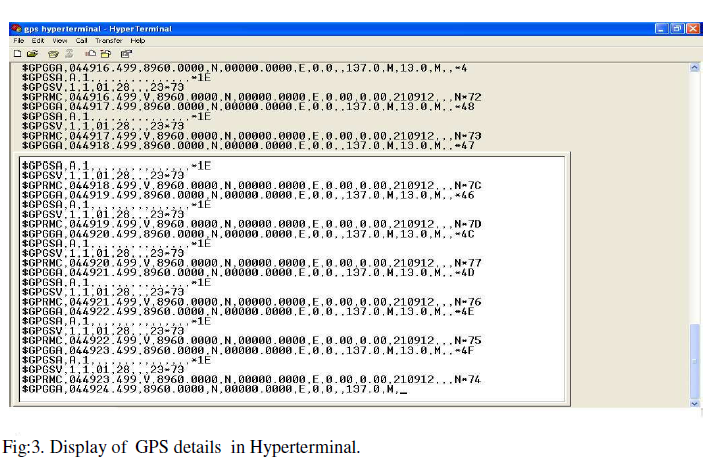The width and height of the screenshot is (709, 470).
Task: Click the $GPGGA,044917.499 line ending *48
Action: tap(248, 107)
